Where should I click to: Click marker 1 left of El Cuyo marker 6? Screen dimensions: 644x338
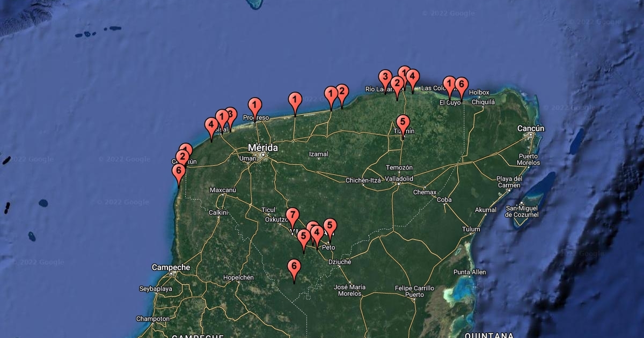450,84
